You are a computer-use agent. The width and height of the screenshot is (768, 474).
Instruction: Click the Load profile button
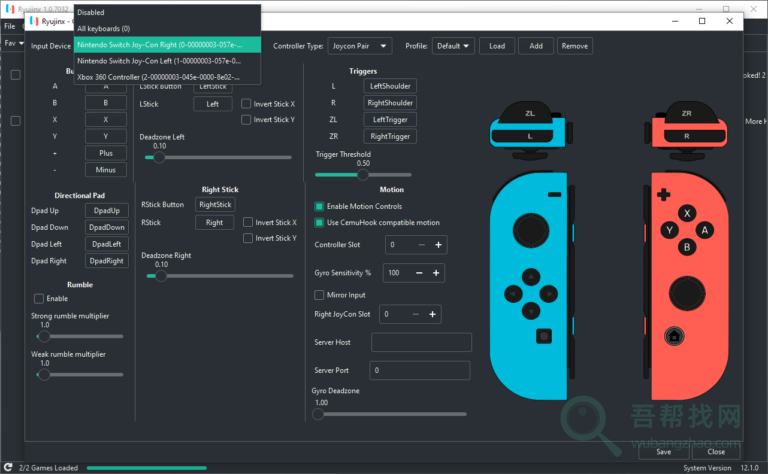tap(497, 46)
